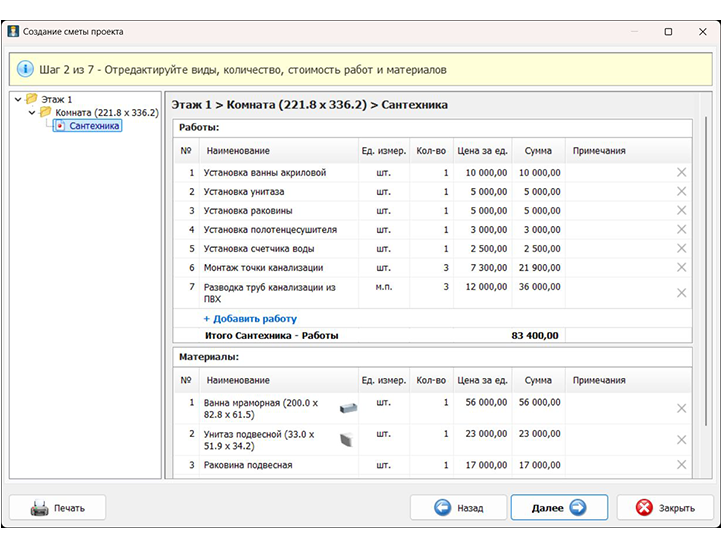Click the price 23 000,00 for Унитаз подвесной

click(482, 440)
